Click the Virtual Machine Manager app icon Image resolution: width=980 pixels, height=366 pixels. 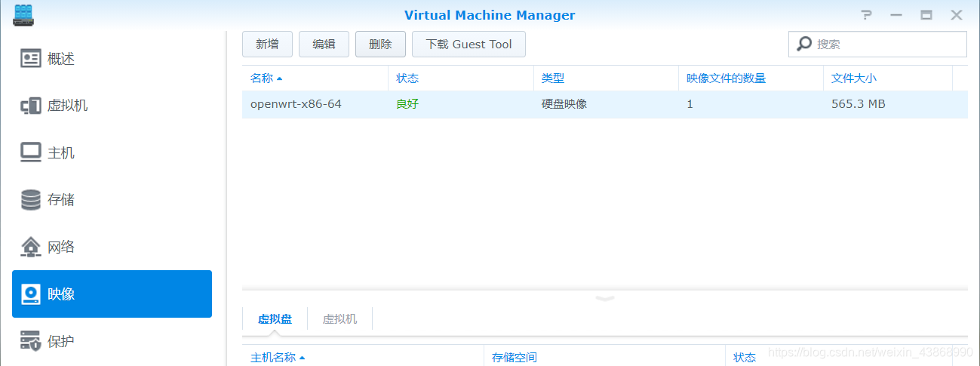(x=23, y=14)
